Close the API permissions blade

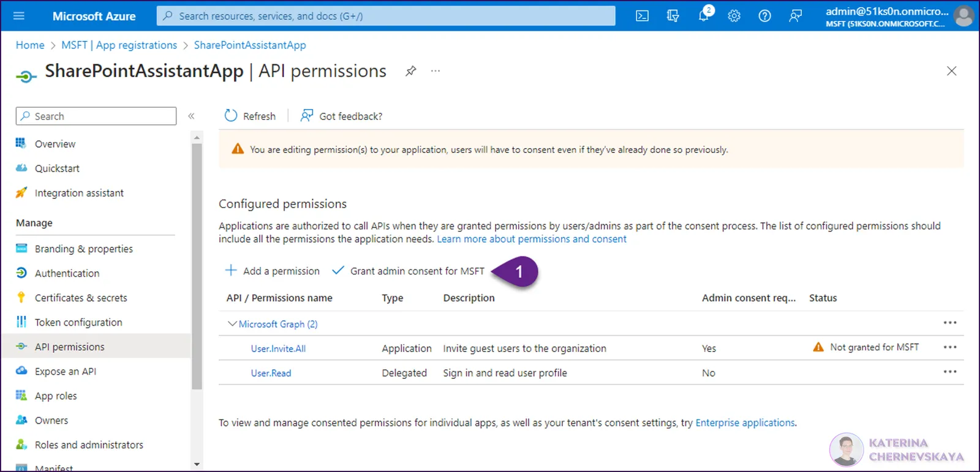[x=951, y=71]
